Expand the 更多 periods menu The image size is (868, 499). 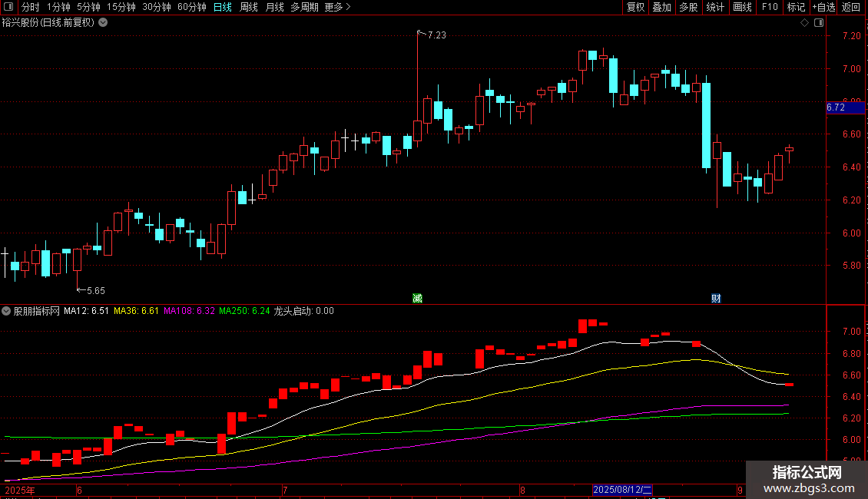(x=337, y=7)
